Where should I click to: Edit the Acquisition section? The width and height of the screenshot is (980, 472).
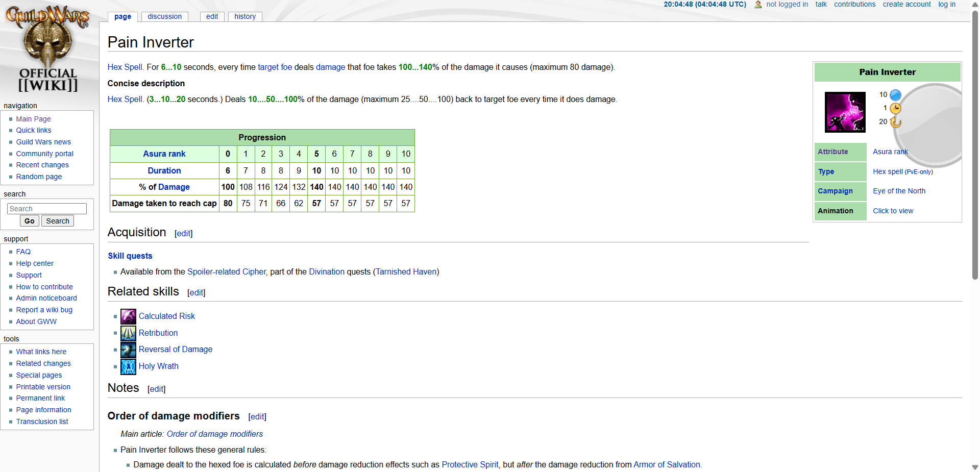183,233
